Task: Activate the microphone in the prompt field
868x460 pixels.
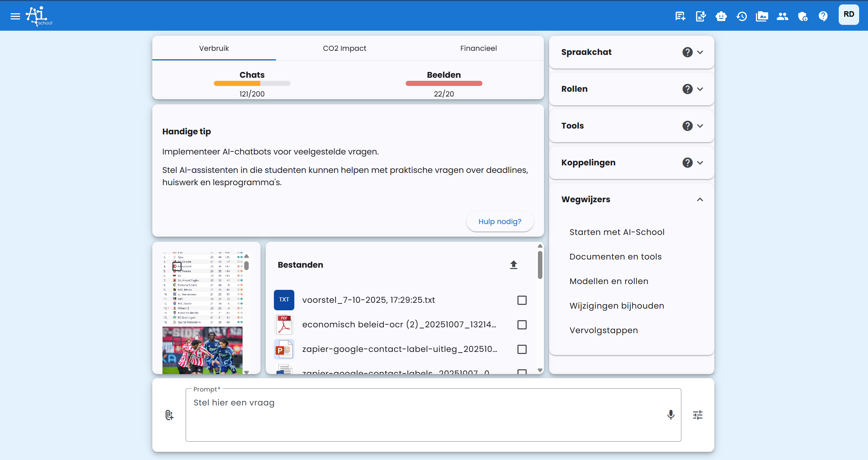Action: tap(670, 415)
